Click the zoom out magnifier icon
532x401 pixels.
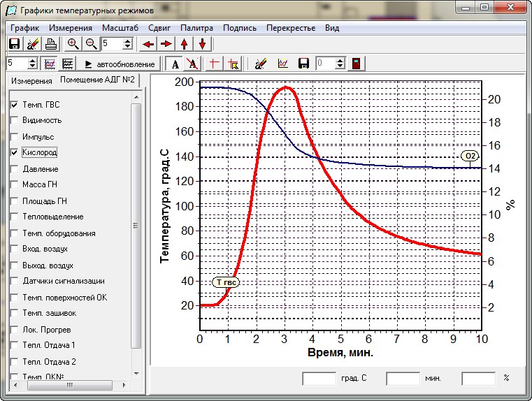pyautogui.click(x=91, y=44)
